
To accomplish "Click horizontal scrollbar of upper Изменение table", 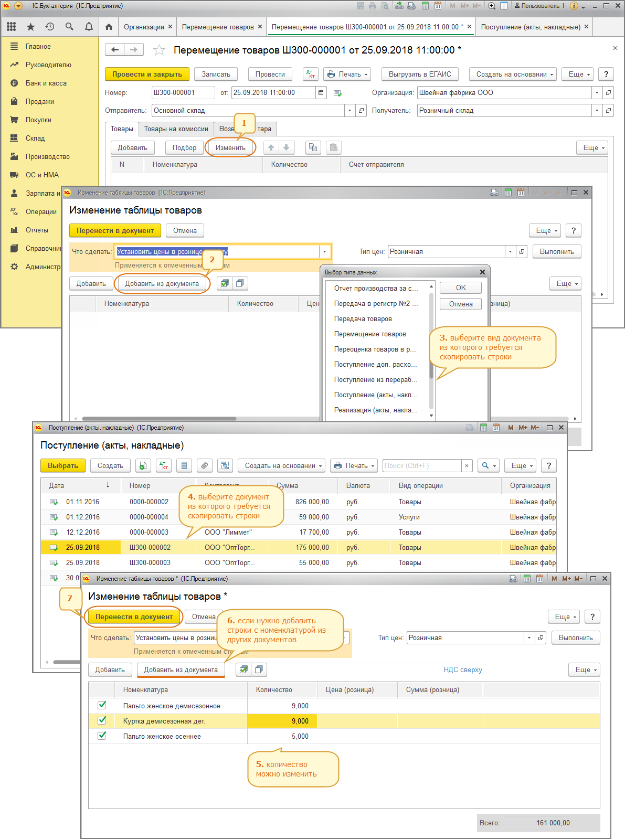I will 159,419.
